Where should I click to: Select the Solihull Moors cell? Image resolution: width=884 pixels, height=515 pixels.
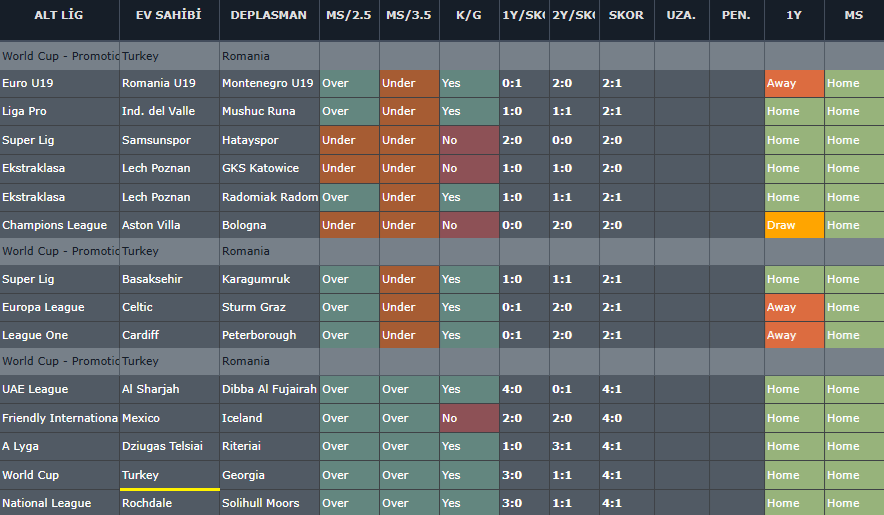tap(269, 503)
